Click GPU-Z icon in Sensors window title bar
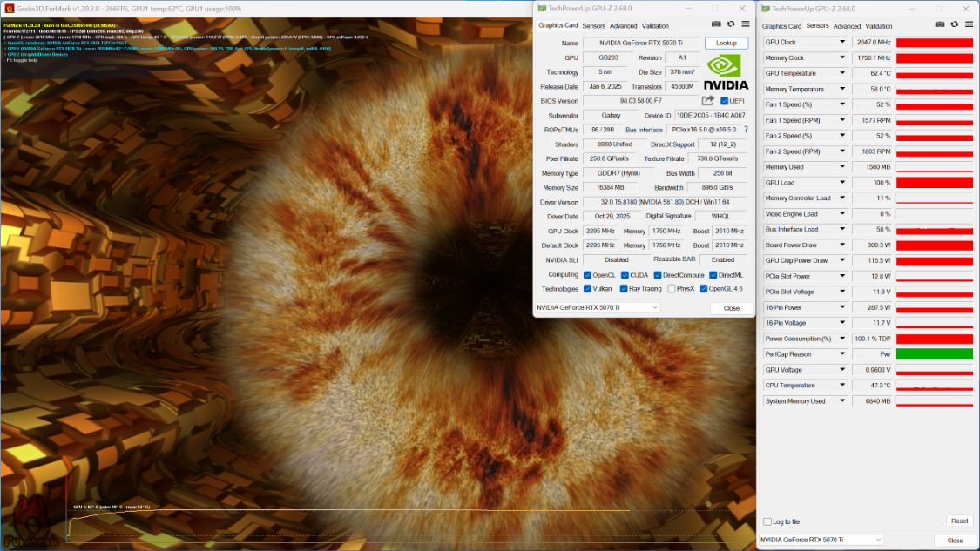 pos(766,9)
